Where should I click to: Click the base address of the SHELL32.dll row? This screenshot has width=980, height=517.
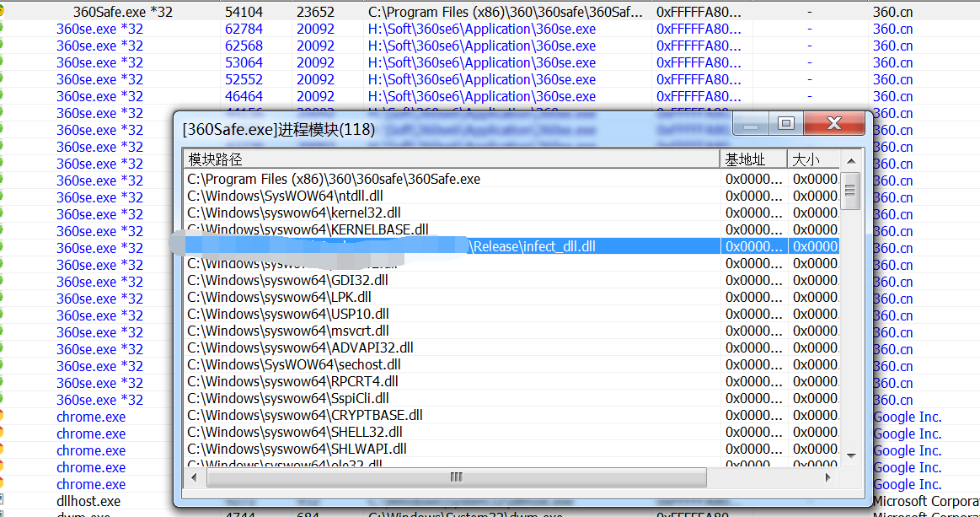click(x=754, y=433)
